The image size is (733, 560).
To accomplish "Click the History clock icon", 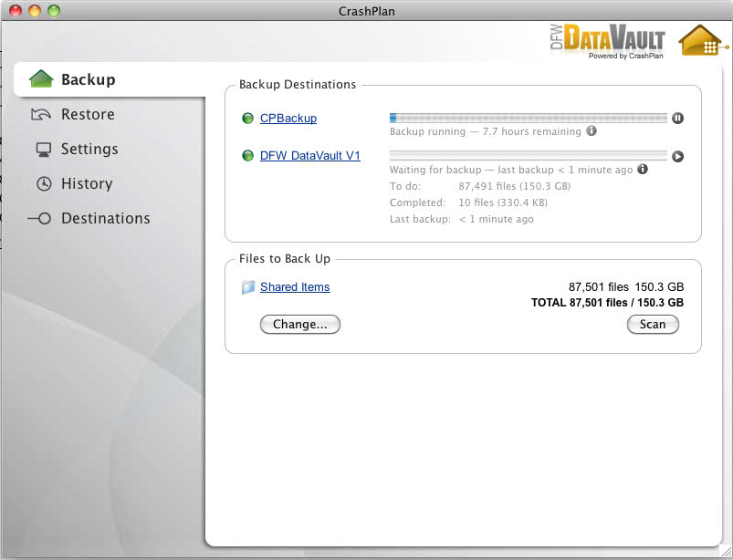I will (x=44, y=183).
